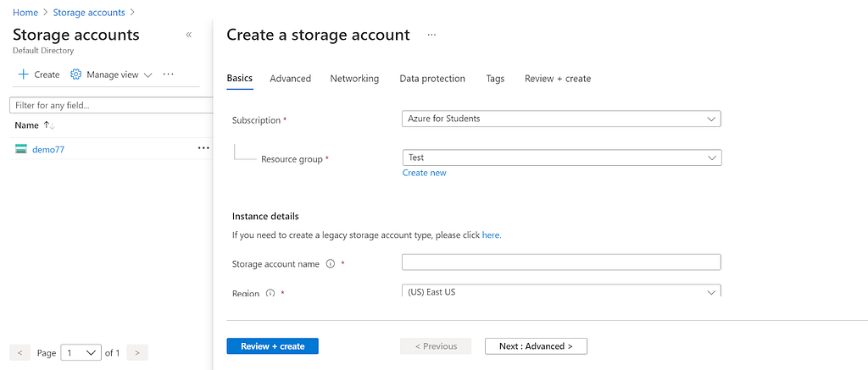Switch to the Basics tab

240,79
